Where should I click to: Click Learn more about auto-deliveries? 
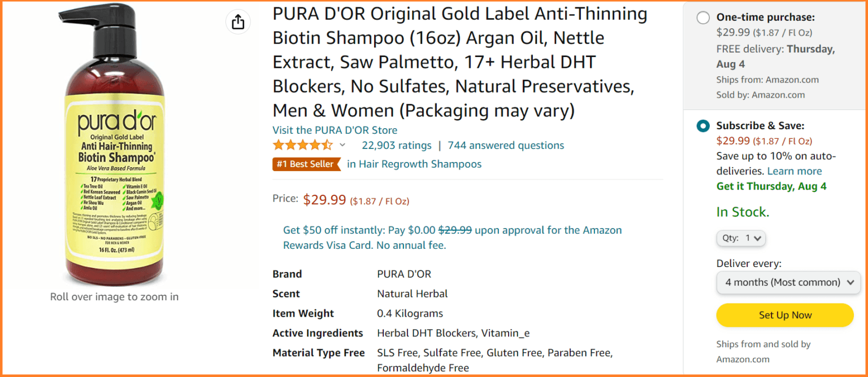tap(794, 170)
